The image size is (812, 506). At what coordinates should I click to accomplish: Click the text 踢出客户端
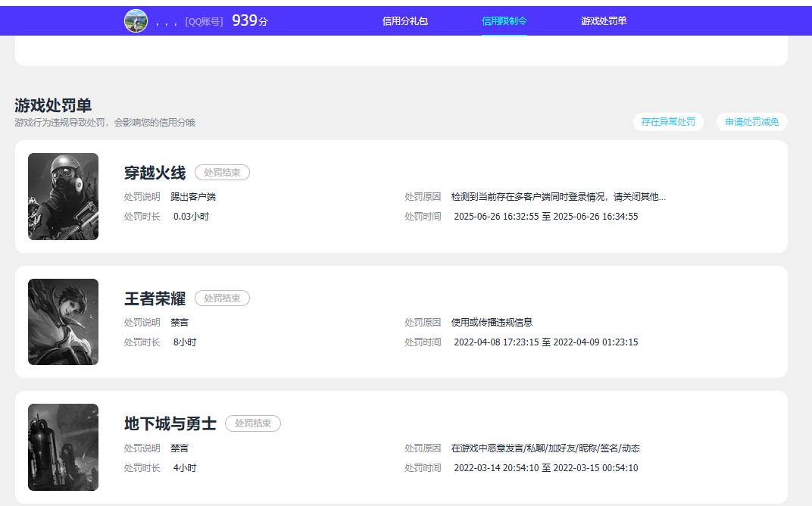pos(193,197)
